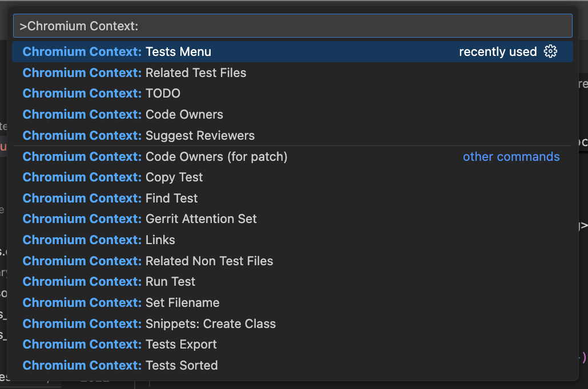Run Chromium Context: Find Test
Viewport: 588px width, 389px height.
click(292, 198)
